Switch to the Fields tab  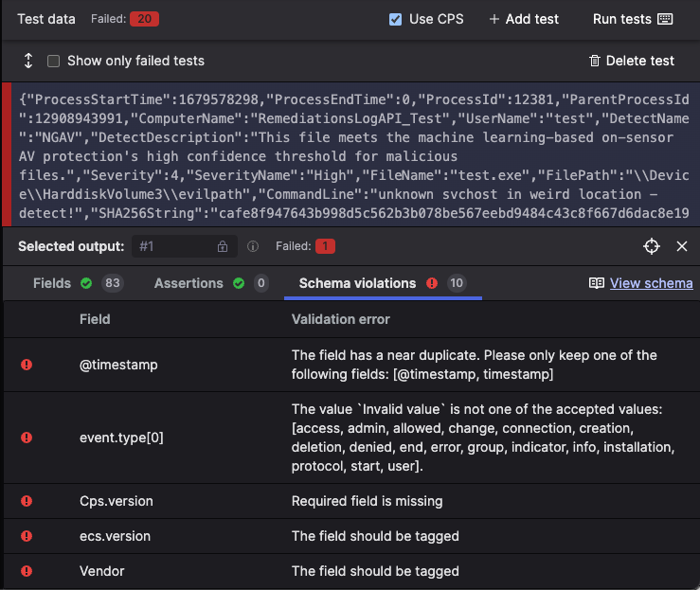point(52,283)
